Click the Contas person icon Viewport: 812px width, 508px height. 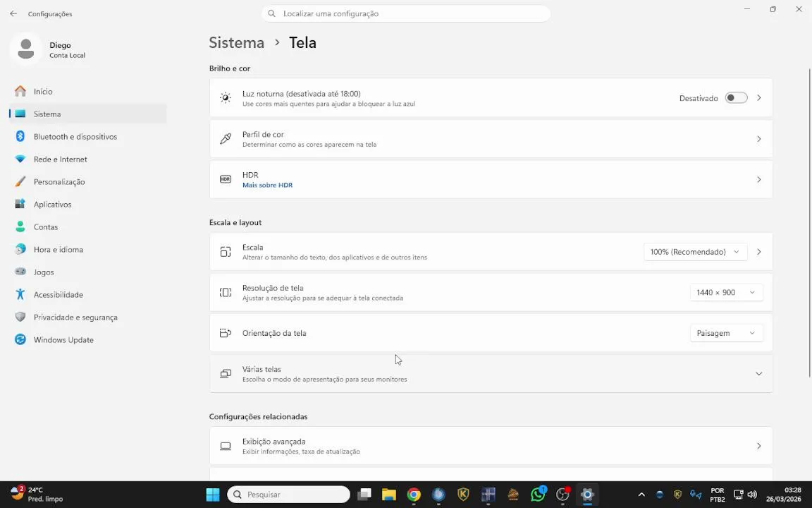(20, 226)
